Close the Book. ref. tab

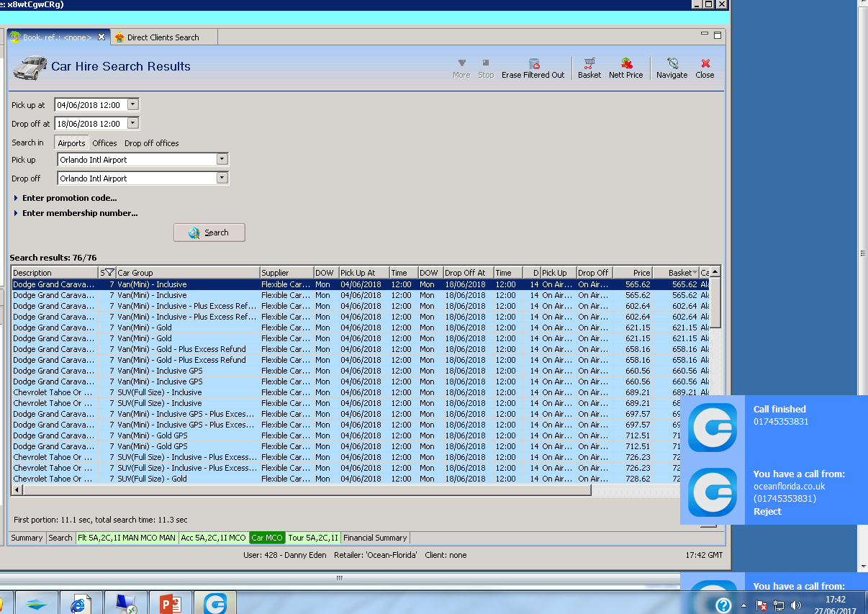pos(101,37)
